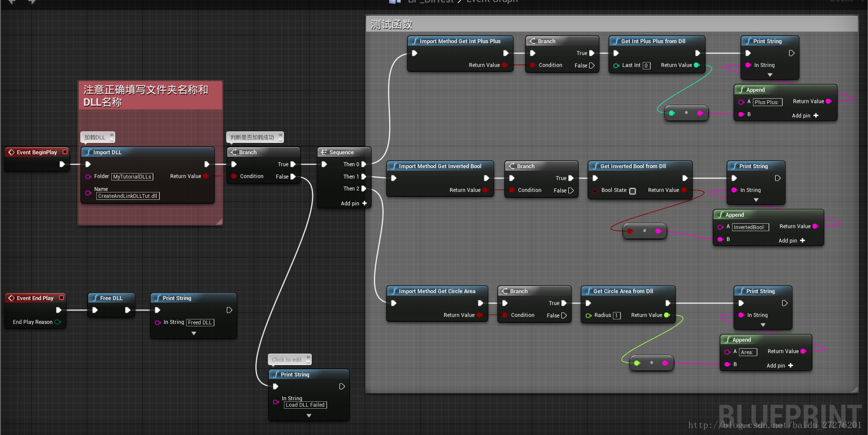Click the End Play Reason output pin
Viewport: 868px width, 435px height.
click(x=58, y=322)
